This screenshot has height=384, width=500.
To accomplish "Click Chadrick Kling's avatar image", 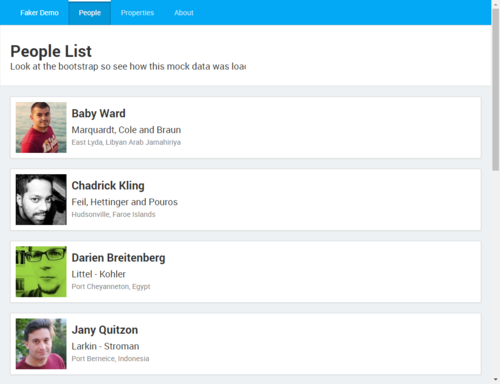I will (x=41, y=199).
